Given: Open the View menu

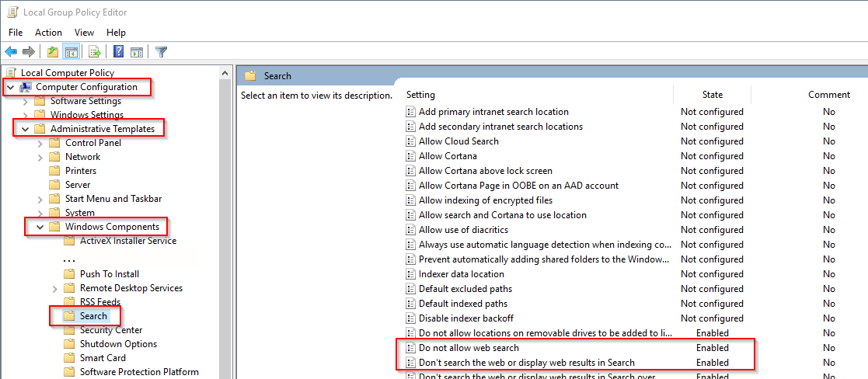Looking at the screenshot, I should point(84,33).
